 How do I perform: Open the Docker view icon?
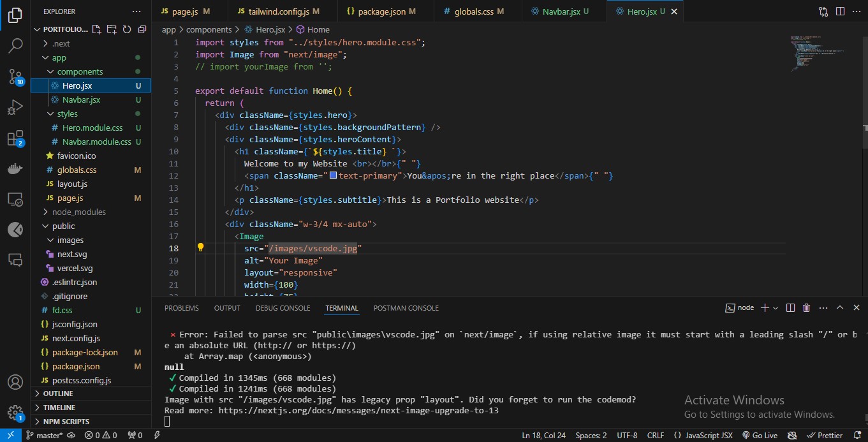coord(15,169)
